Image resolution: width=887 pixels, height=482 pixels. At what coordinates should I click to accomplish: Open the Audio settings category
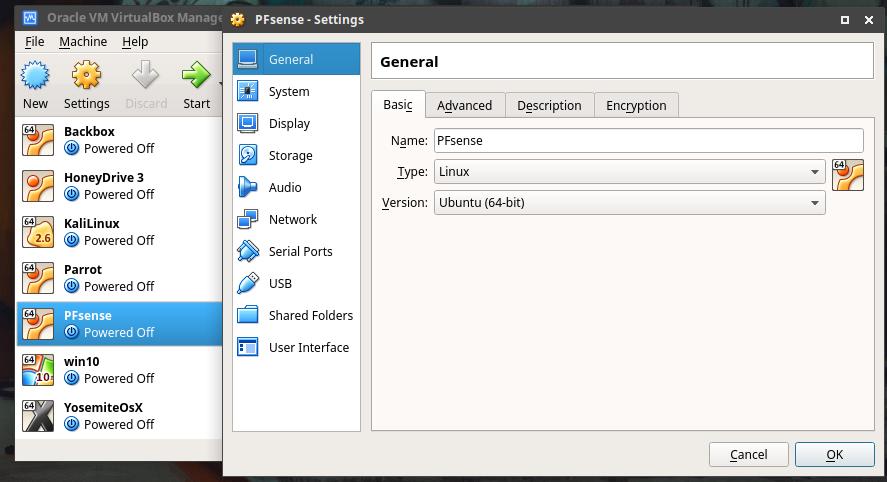[x=296, y=187]
